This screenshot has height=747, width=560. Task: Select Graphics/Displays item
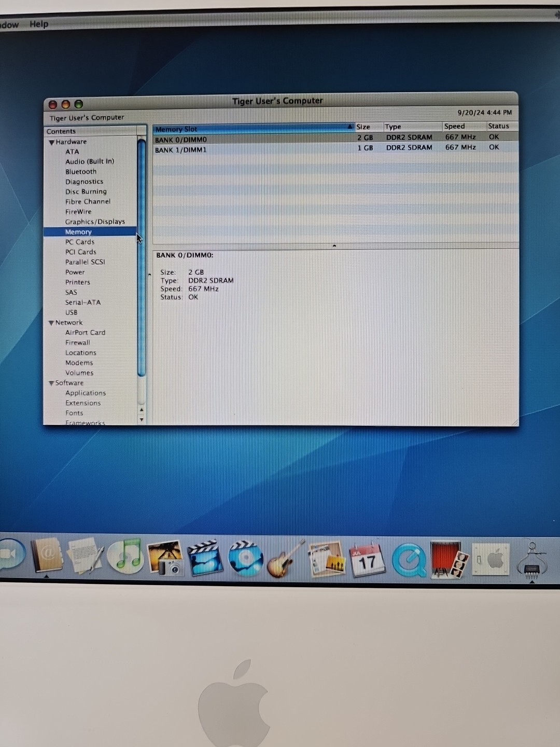pyautogui.click(x=95, y=222)
